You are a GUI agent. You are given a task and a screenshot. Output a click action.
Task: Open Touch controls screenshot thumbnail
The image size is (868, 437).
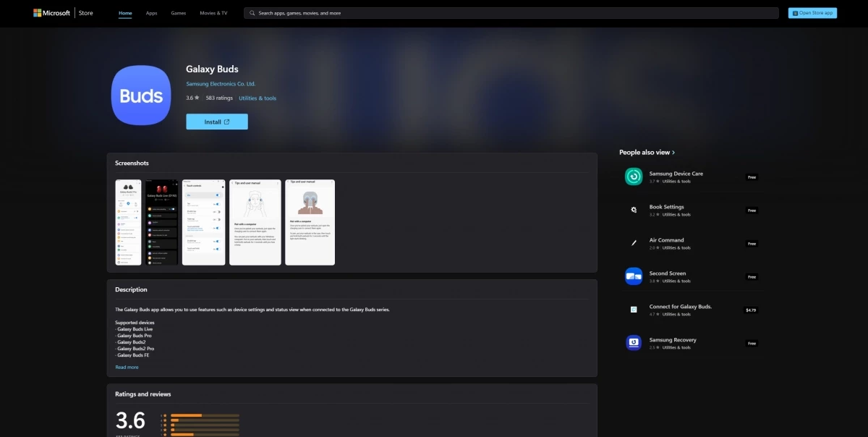click(204, 222)
